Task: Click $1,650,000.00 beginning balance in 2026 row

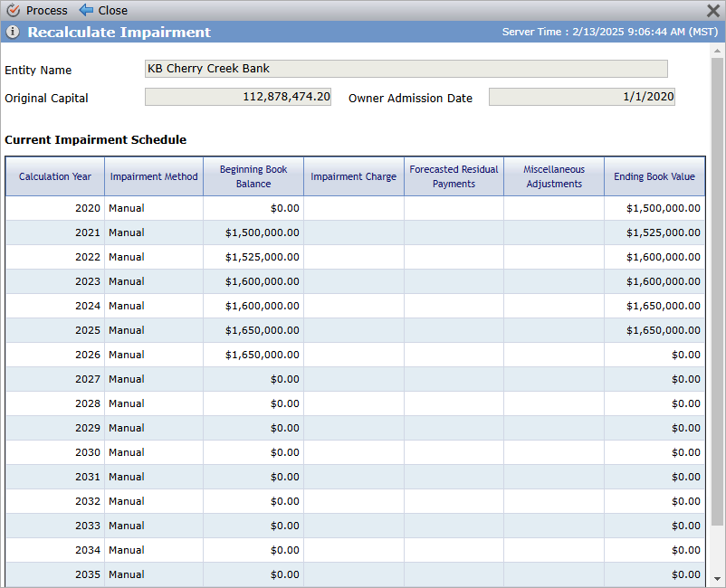Action: [262, 355]
